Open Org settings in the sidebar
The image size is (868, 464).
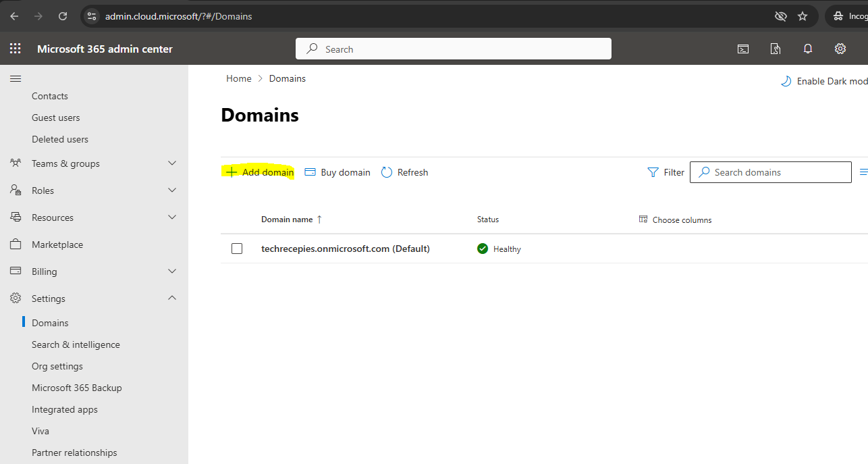pyautogui.click(x=57, y=366)
